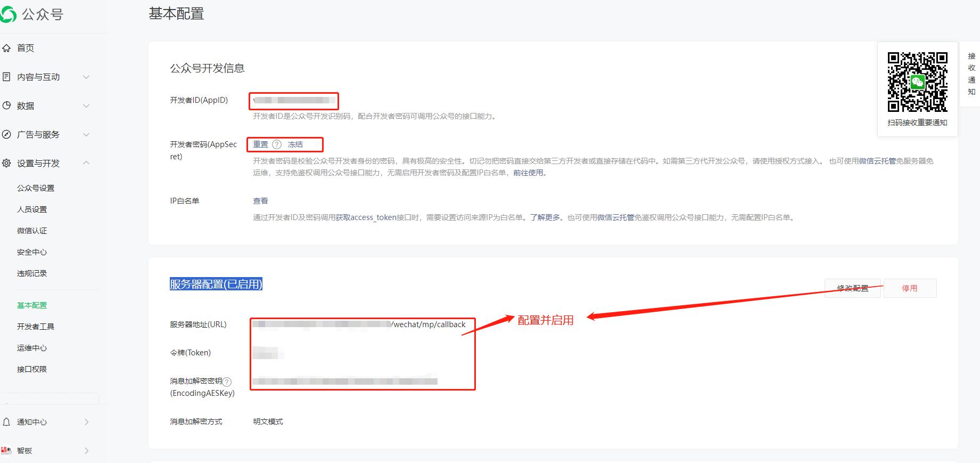Click the 设置与开发 gear icon
Image resolution: width=980 pixels, height=463 pixels.
(6, 163)
